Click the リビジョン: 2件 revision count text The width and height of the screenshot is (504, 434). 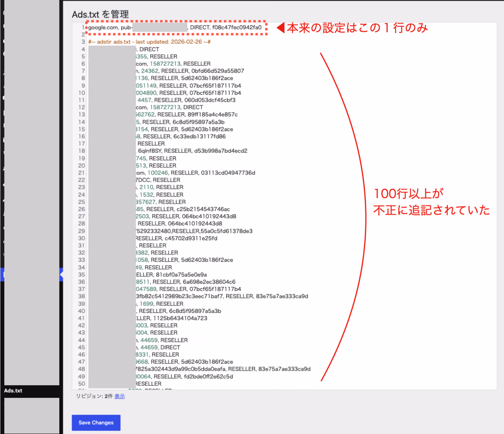94,396
